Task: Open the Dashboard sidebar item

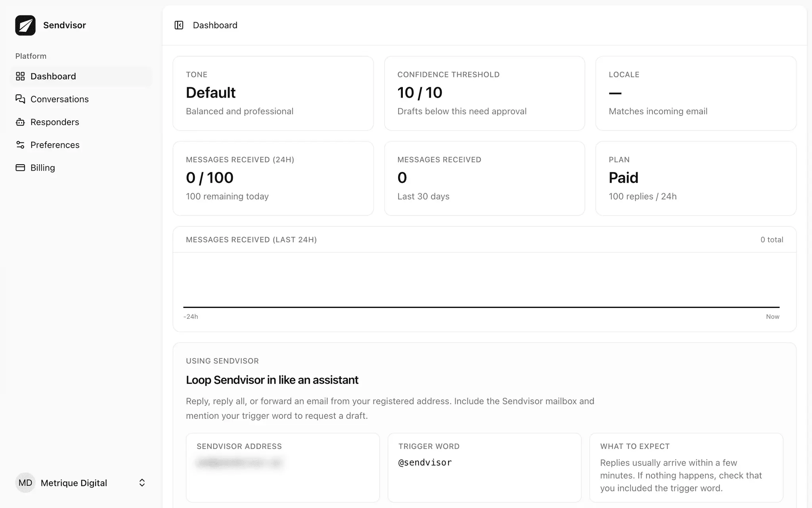Action: click(81, 76)
